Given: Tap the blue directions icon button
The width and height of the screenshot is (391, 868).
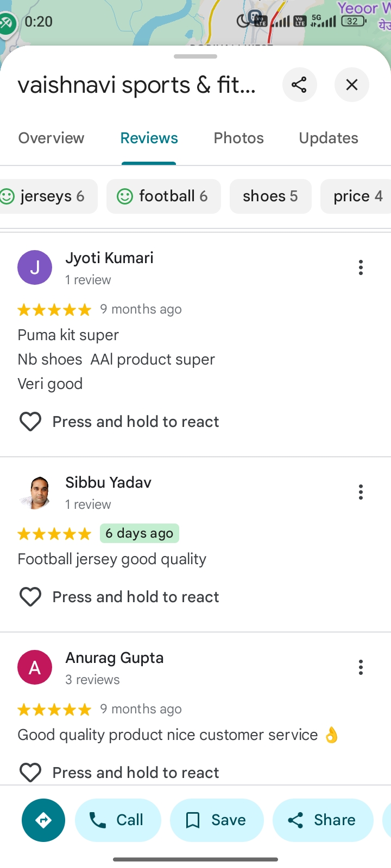Looking at the screenshot, I should point(43,820).
